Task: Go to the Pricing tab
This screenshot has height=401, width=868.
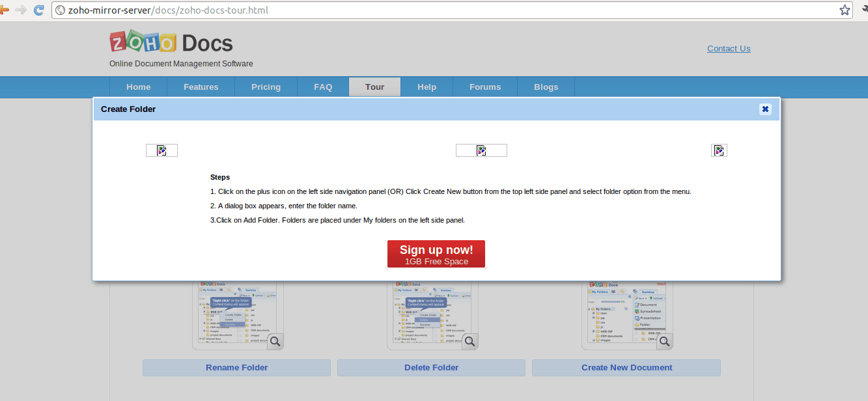Action: click(266, 87)
